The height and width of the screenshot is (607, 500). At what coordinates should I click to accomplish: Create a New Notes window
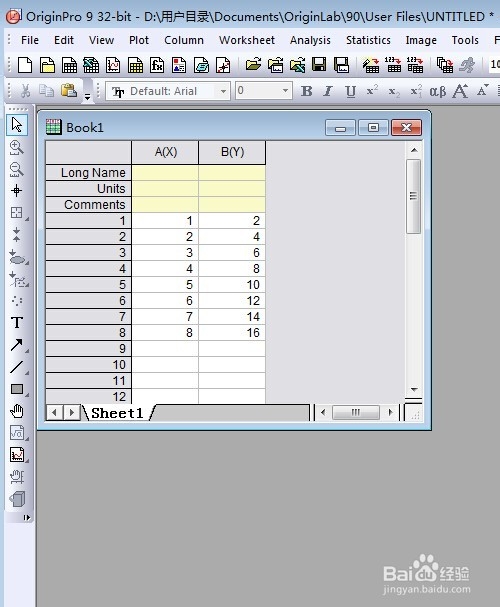pos(201,65)
